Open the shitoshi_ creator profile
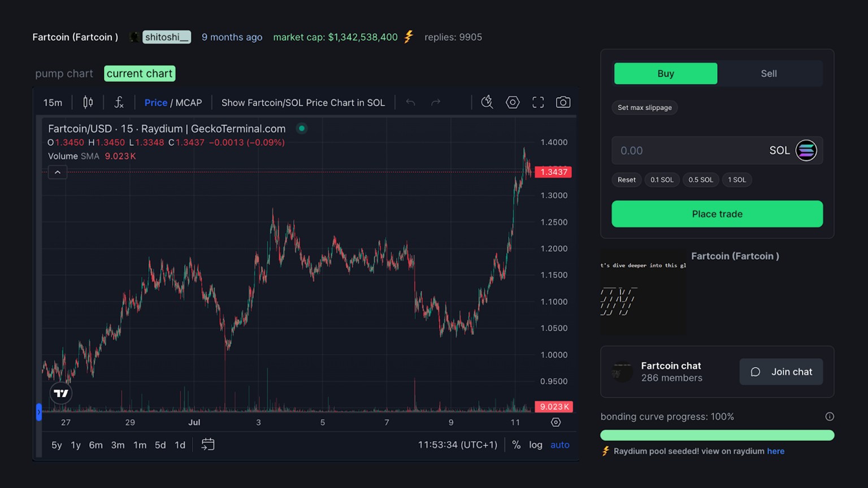868x488 pixels. pyautogui.click(x=167, y=37)
